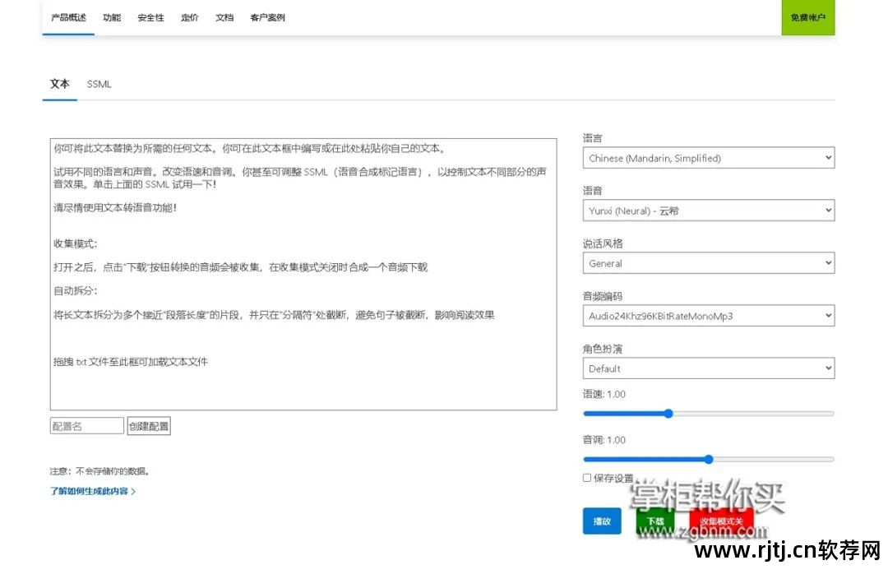Open the 文档 nav tab
The height and width of the screenshot is (588, 888).
tap(224, 17)
